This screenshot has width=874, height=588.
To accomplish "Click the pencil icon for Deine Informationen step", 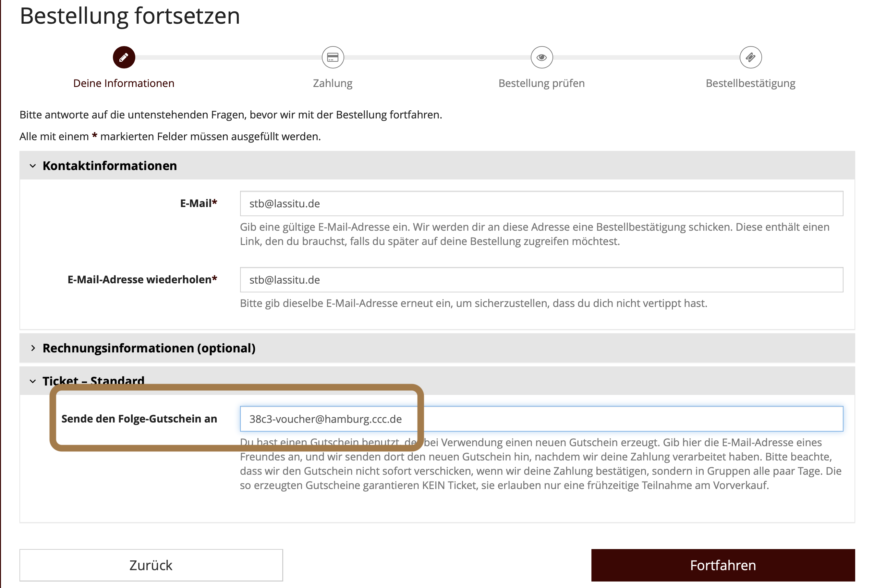I will click(x=124, y=57).
